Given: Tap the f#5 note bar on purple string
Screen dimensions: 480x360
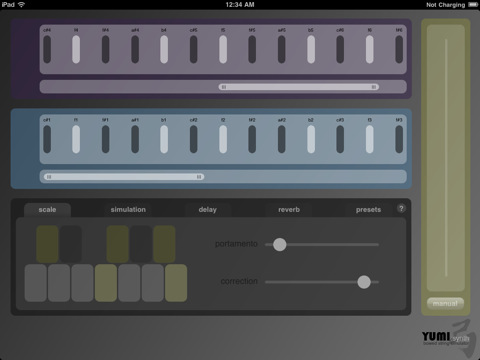Looking at the screenshot, I should (252, 49).
